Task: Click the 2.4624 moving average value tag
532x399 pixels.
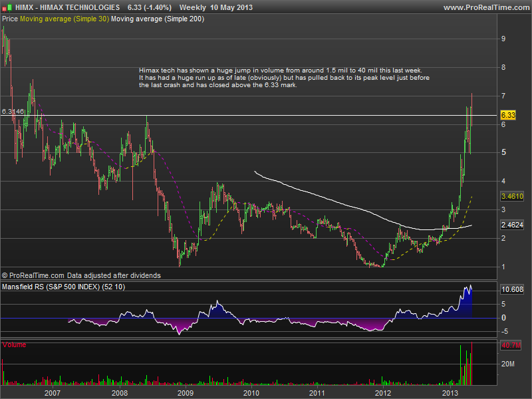Action: (x=512, y=225)
